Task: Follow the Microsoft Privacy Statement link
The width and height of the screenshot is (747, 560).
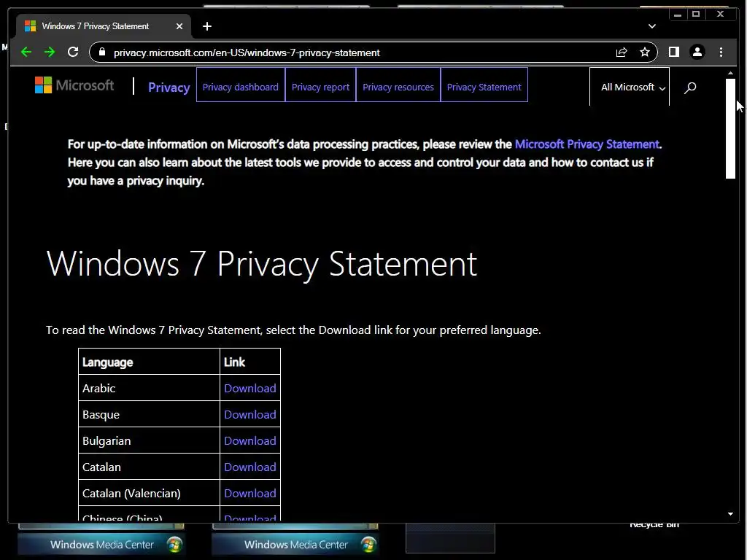Action: (x=587, y=144)
